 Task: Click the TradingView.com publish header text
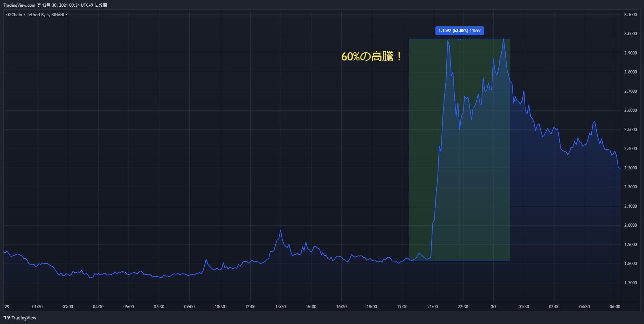(55, 5)
